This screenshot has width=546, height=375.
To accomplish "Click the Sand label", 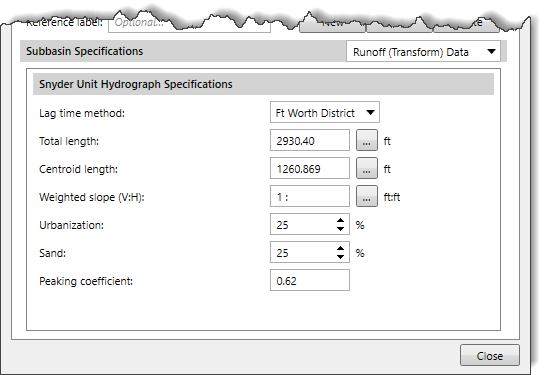I will (52, 253).
